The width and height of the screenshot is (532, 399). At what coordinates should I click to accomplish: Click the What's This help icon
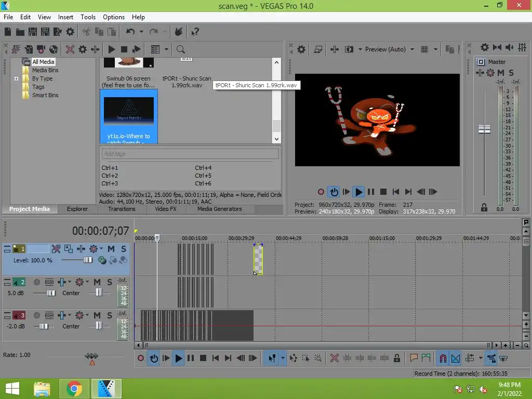(195, 32)
